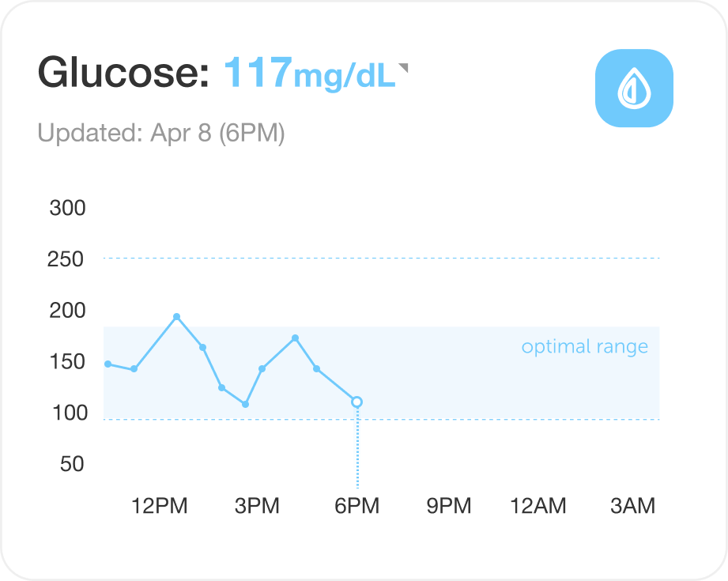
Task: Select the 3AM time axis label
Action: point(633,506)
